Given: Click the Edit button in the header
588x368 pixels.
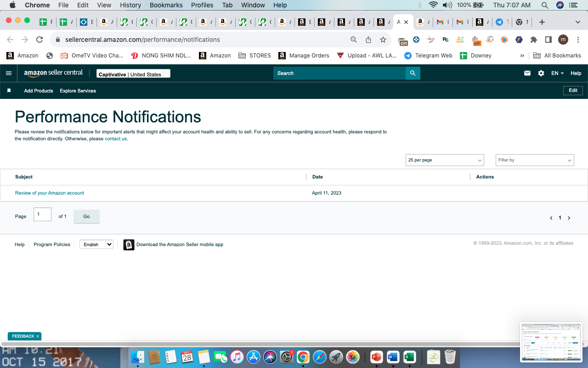Looking at the screenshot, I should coord(573,91).
